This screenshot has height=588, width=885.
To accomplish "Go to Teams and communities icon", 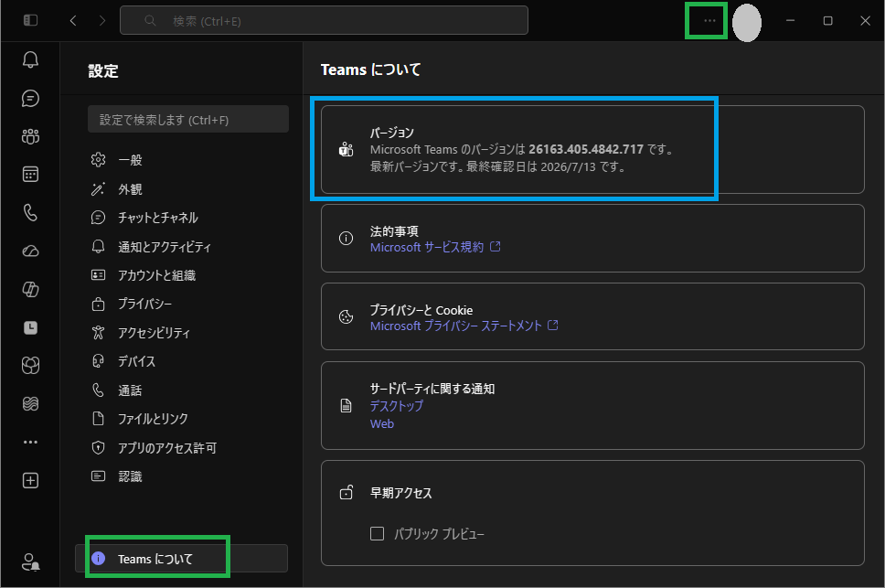I will click(30, 136).
